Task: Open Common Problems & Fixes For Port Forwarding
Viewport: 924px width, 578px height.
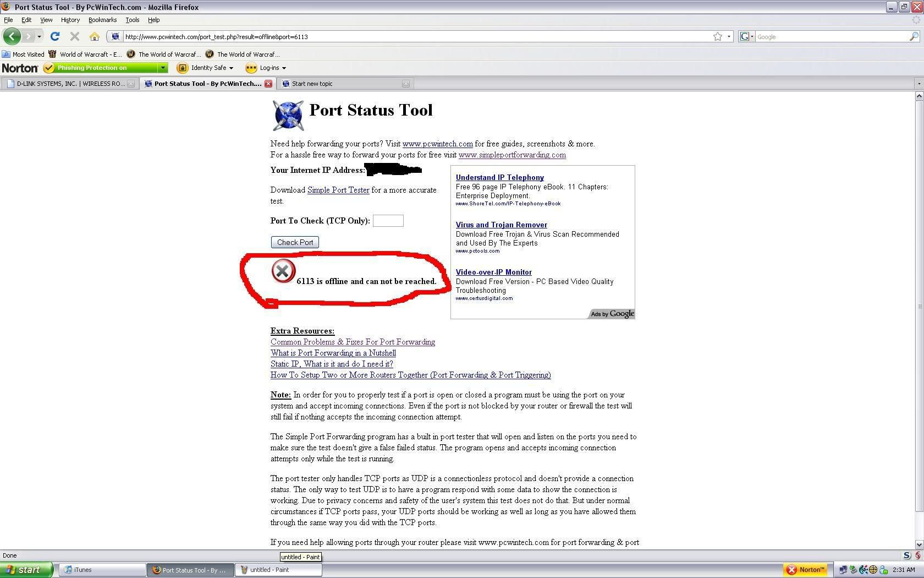Action: (x=353, y=342)
